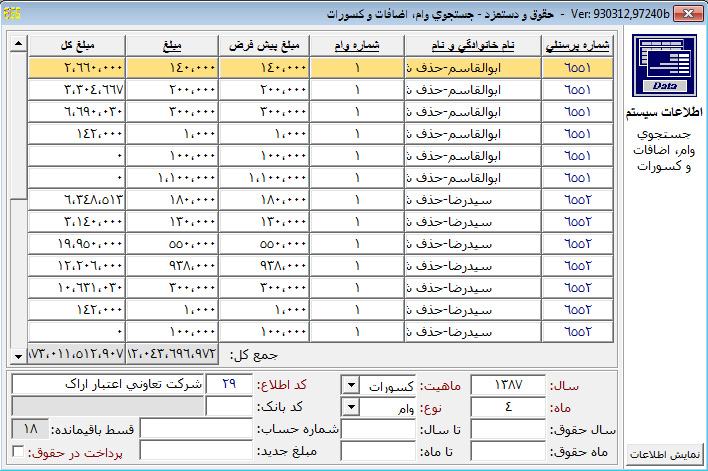The image size is (708, 471).
Task: Select the cell with total ١٩،٩٥٠،٠٠٠
Action: [x=77, y=244]
